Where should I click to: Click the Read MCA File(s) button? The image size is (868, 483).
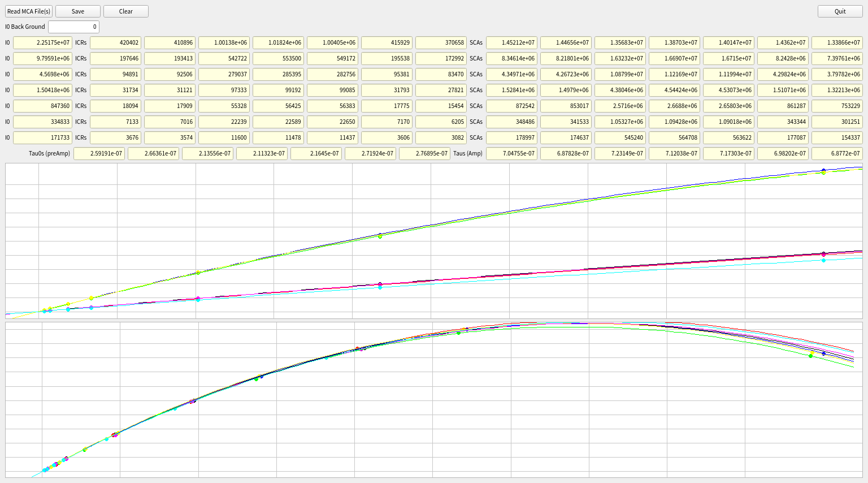(x=29, y=11)
